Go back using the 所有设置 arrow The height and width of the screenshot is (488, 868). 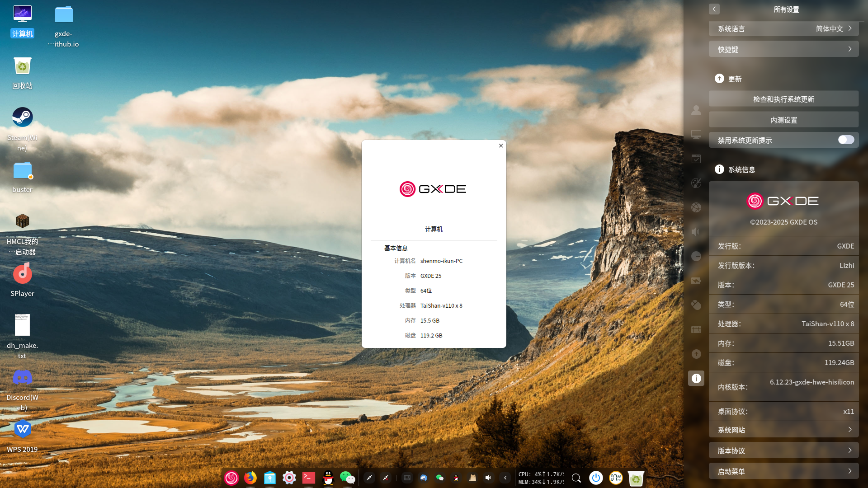click(x=714, y=9)
